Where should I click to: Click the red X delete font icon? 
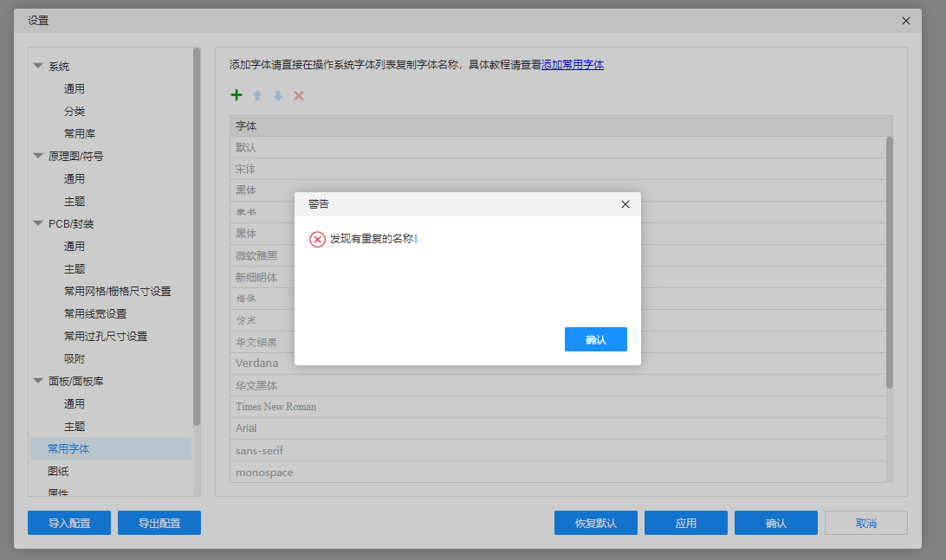[299, 96]
